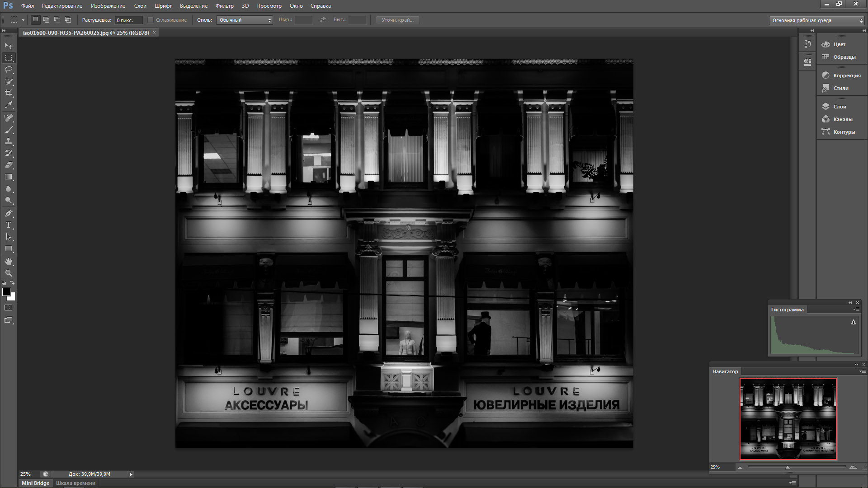Select the Crop tool

click(x=9, y=93)
